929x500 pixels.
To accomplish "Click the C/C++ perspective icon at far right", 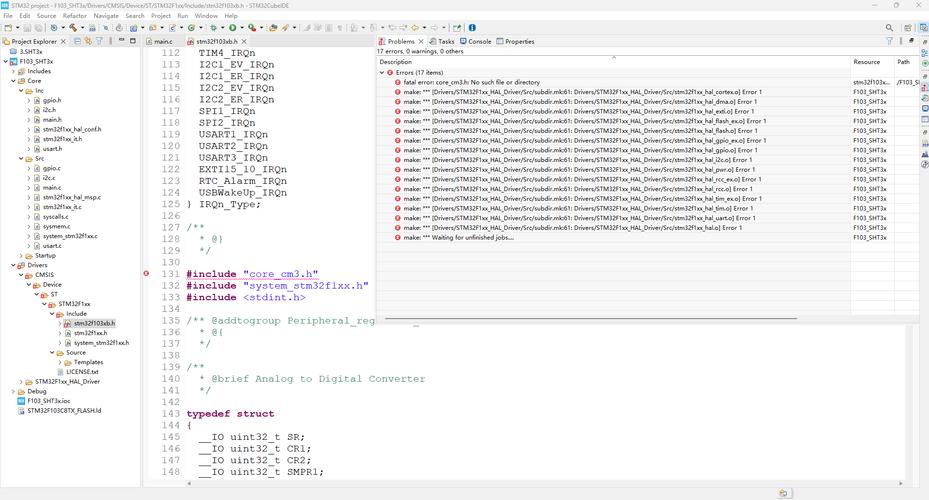I will tap(923, 28).
